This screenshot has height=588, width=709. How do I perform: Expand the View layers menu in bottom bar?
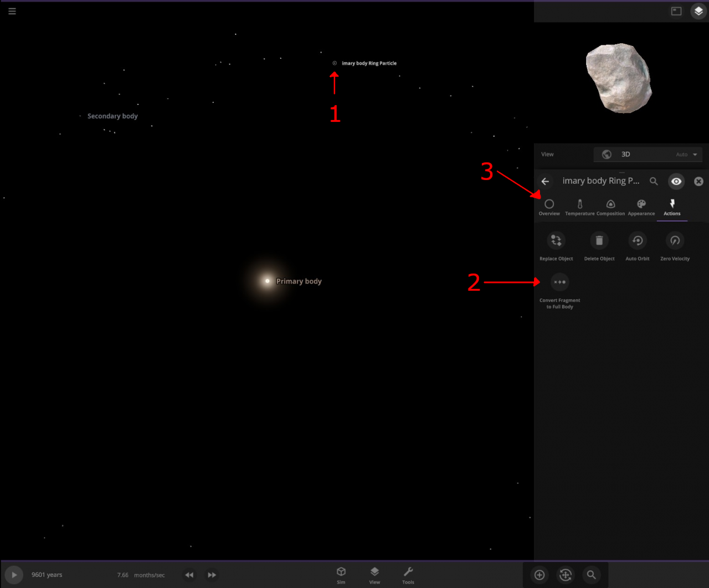(x=374, y=574)
